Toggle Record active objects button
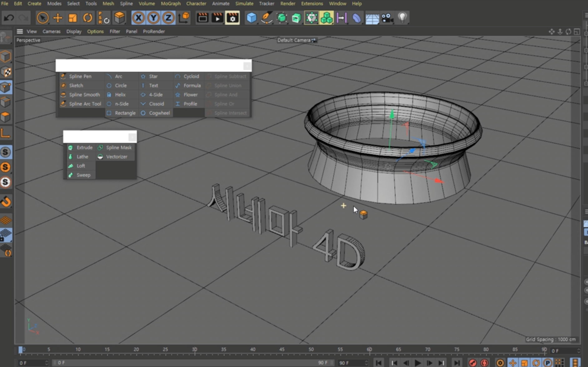 (x=472, y=363)
